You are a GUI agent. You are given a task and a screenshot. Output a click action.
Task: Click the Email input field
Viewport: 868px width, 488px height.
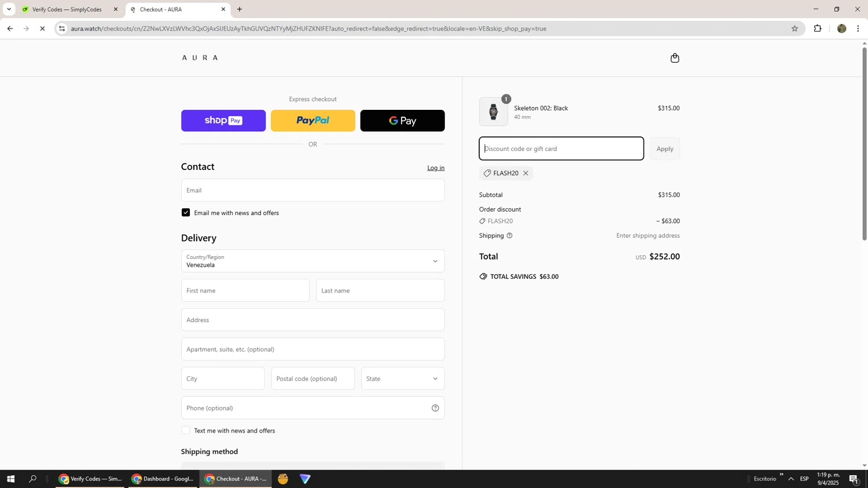pyautogui.click(x=313, y=190)
